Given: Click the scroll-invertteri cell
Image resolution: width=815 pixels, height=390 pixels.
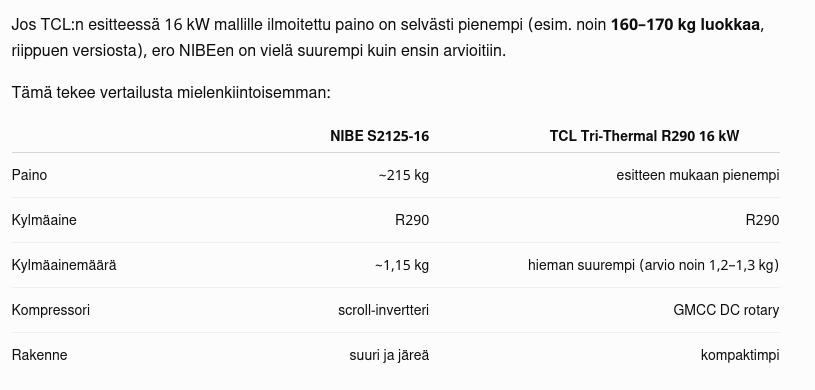Looking at the screenshot, I should pos(384,310).
